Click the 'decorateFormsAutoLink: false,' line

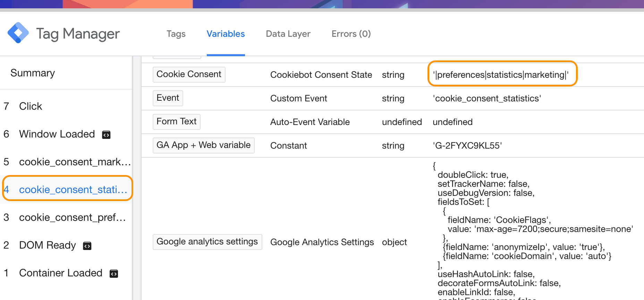[x=499, y=283]
